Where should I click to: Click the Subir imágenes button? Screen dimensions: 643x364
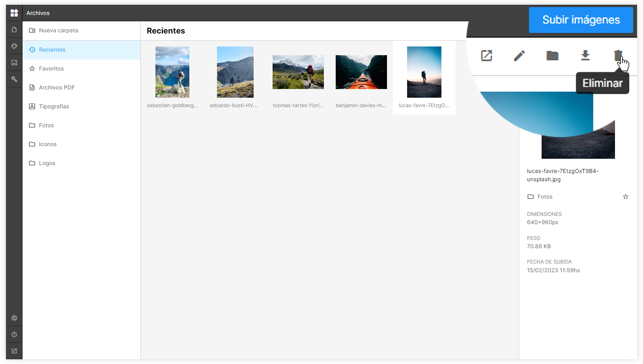[x=581, y=20]
